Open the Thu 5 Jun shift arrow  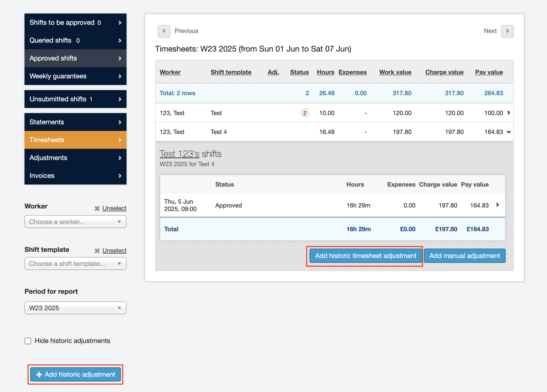click(x=497, y=205)
